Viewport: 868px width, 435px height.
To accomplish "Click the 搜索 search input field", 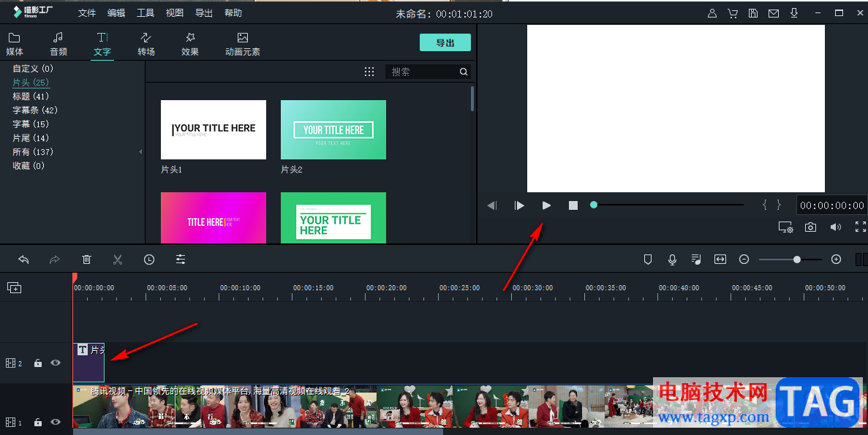I will pyautogui.click(x=423, y=72).
